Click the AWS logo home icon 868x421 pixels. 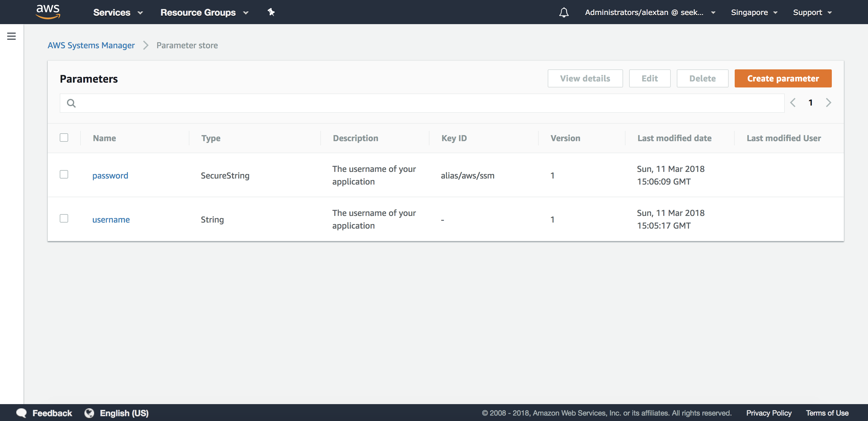(48, 12)
